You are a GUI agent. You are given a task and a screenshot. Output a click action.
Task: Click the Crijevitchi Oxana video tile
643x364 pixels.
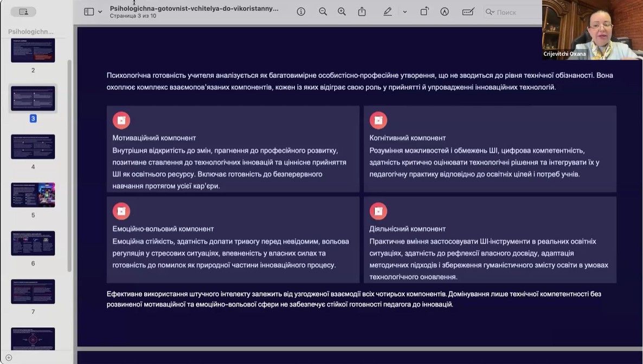(592, 30)
